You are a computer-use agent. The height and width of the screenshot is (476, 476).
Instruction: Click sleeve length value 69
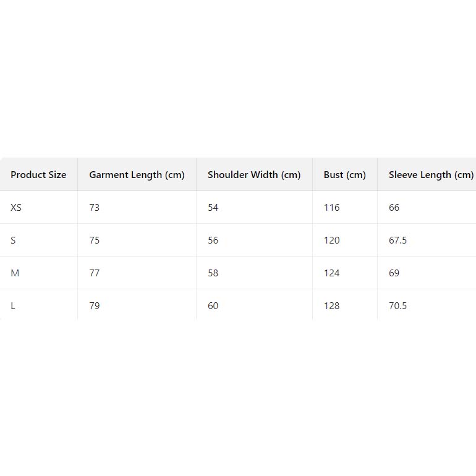click(x=394, y=273)
